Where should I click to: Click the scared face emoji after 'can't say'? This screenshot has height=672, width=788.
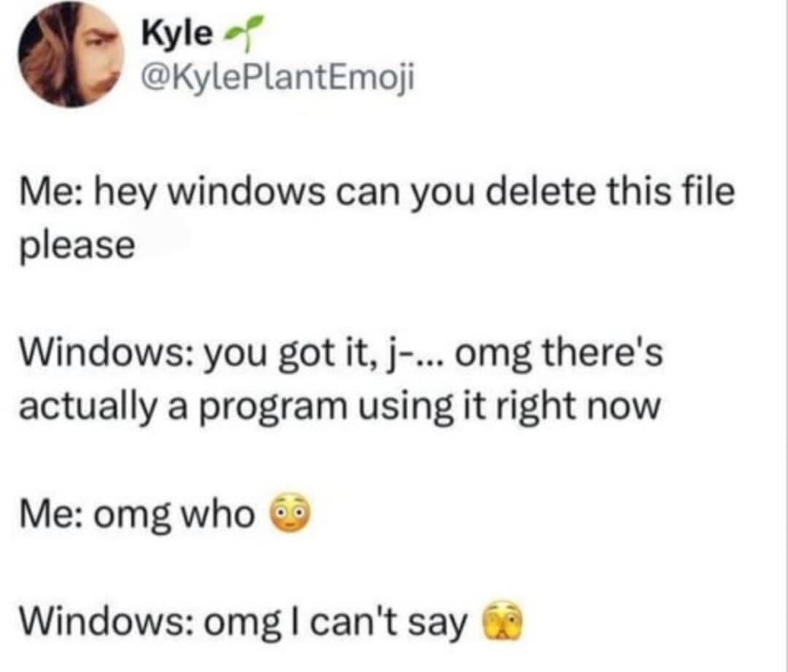coord(503,619)
